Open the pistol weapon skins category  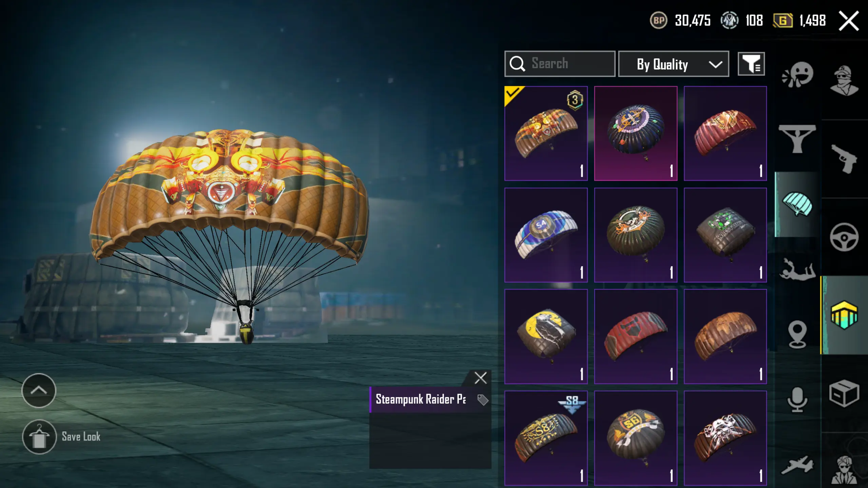click(x=844, y=158)
